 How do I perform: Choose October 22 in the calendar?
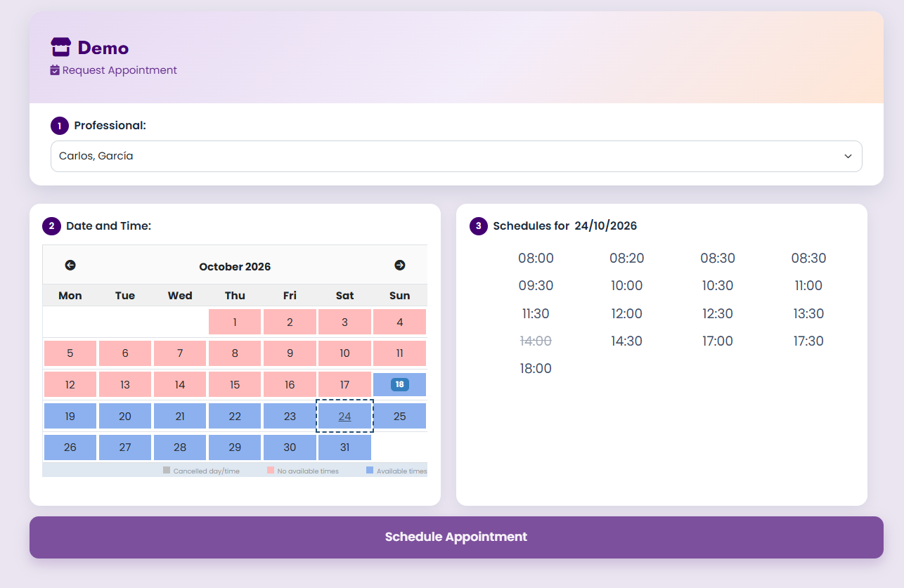point(235,416)
